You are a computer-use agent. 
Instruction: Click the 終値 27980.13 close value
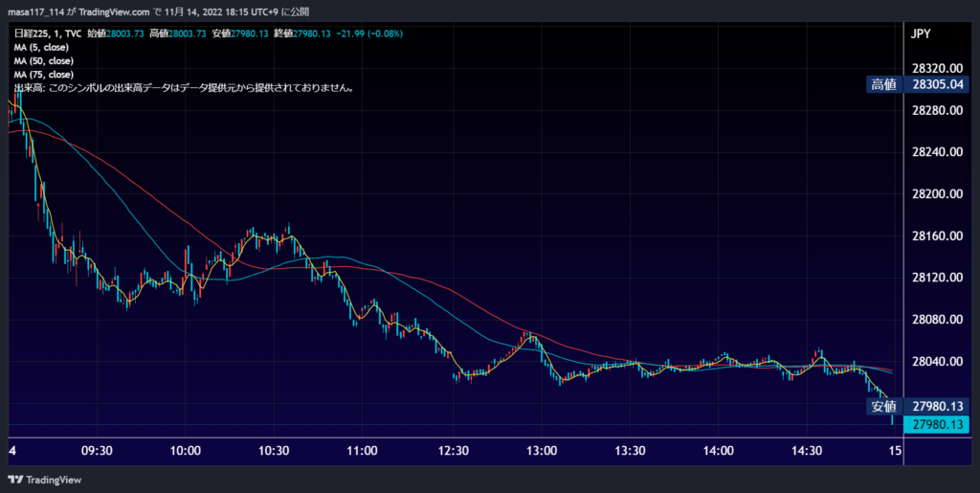tap(301, 34)
